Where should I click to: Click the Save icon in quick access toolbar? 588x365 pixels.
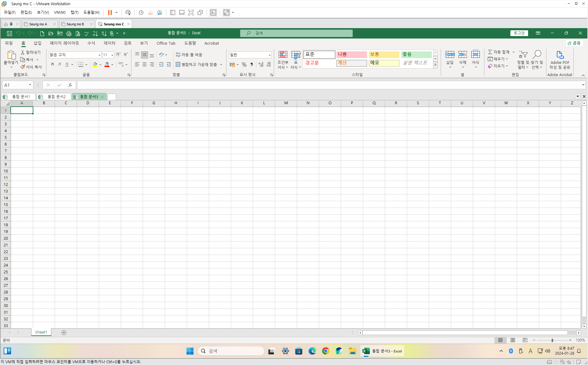coord(9,33)
